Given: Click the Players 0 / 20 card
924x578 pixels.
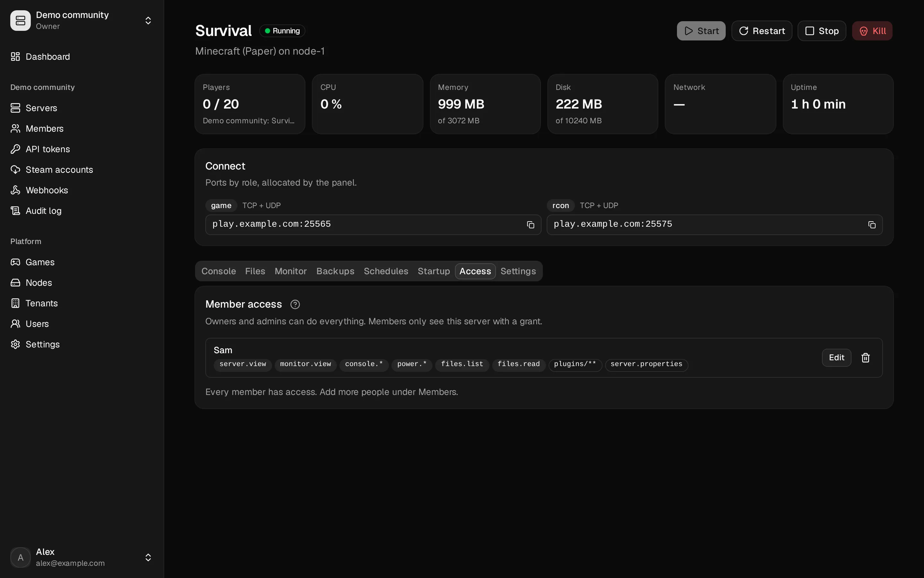Looking at the screenshot, I should pyautogui.click(x=250, y=104).
